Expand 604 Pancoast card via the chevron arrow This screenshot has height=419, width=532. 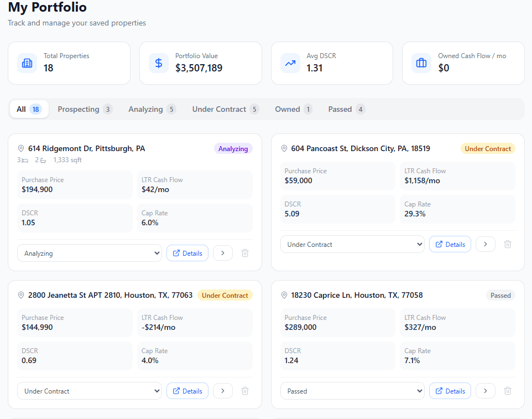pos(485,244)
